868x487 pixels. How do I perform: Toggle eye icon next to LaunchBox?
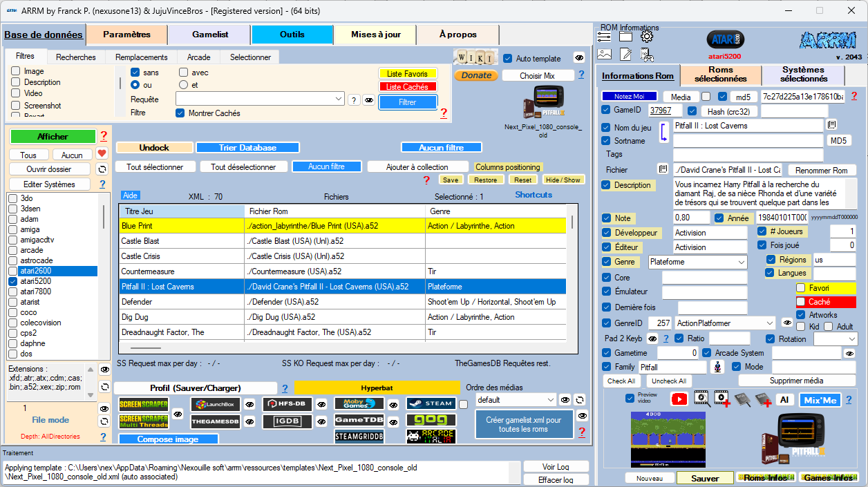[x=249, y=405]
